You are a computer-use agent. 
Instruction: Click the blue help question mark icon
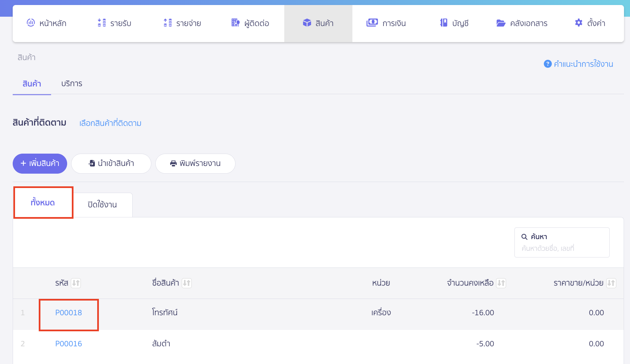pyautogui.click(x=547, y=64)
